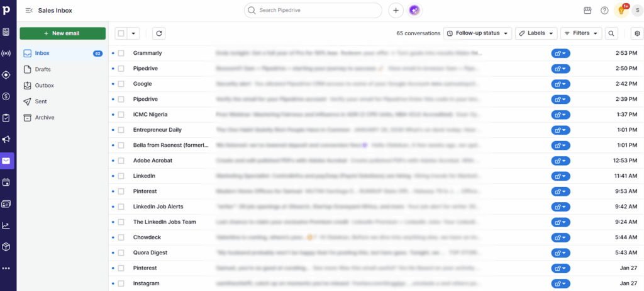The height and width of the screenshot is (291, 644).
Task: Open the Filters dropdown
Action: 581,33
